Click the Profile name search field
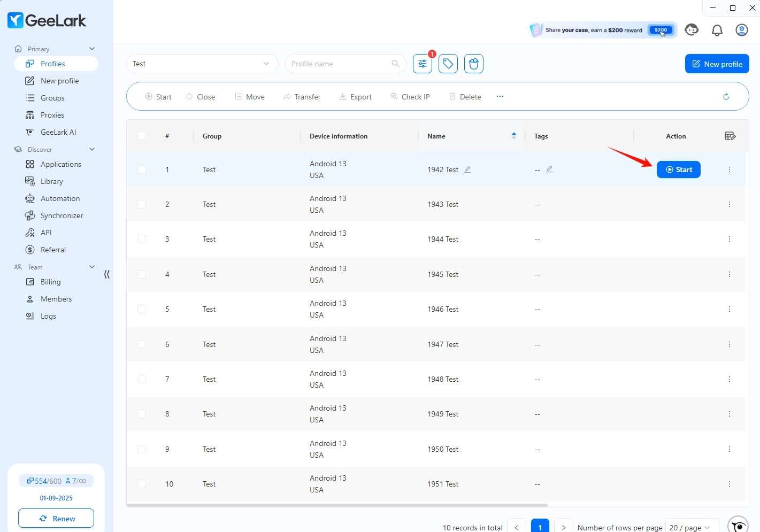Screen dimensions: 760x532 coord(342,63)
